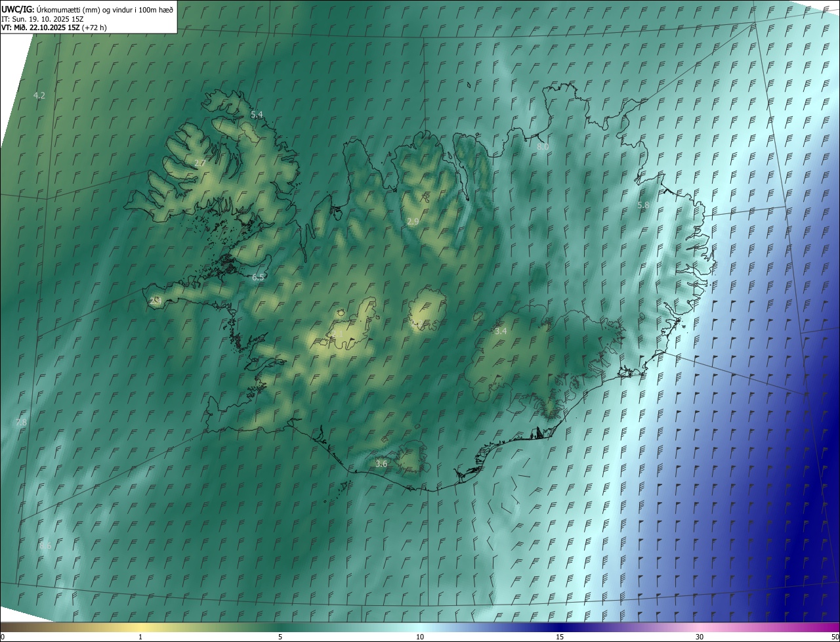Click the 5.4 value on the map
Screen dimensions: 840x642
pos(257,114)
